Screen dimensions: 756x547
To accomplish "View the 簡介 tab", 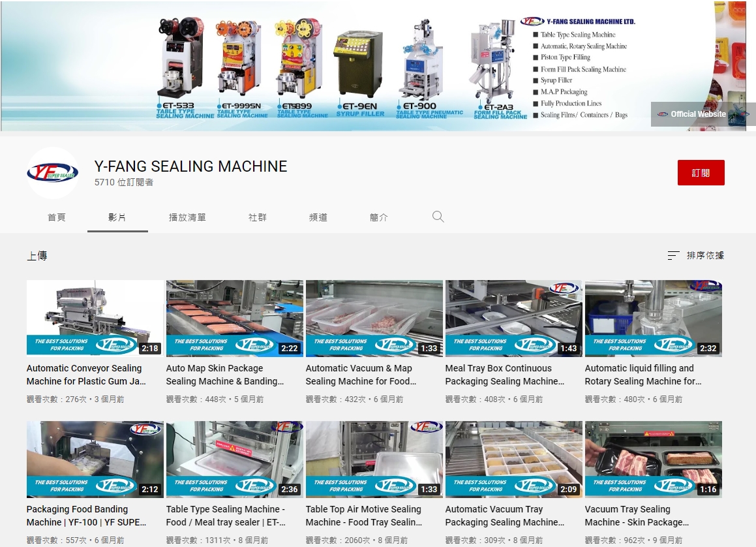I will click(378, 217).
